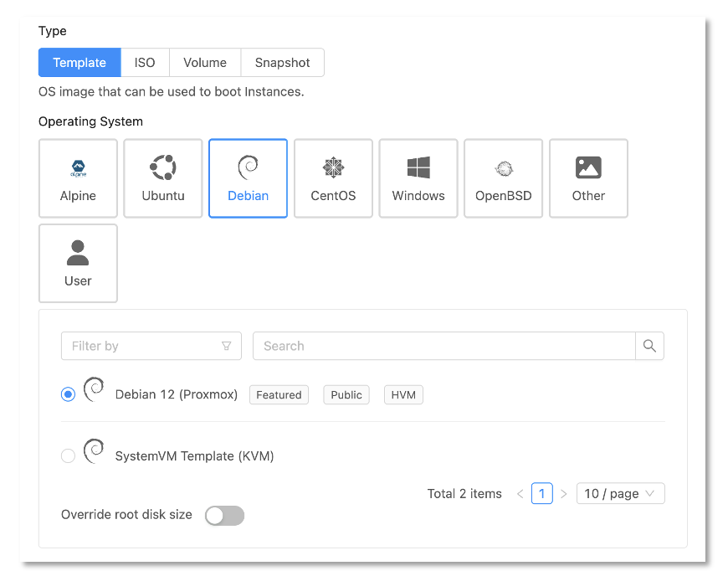The image size is (728, 571).
Task: Click page 1 in pagination
Action: (541, 493)
